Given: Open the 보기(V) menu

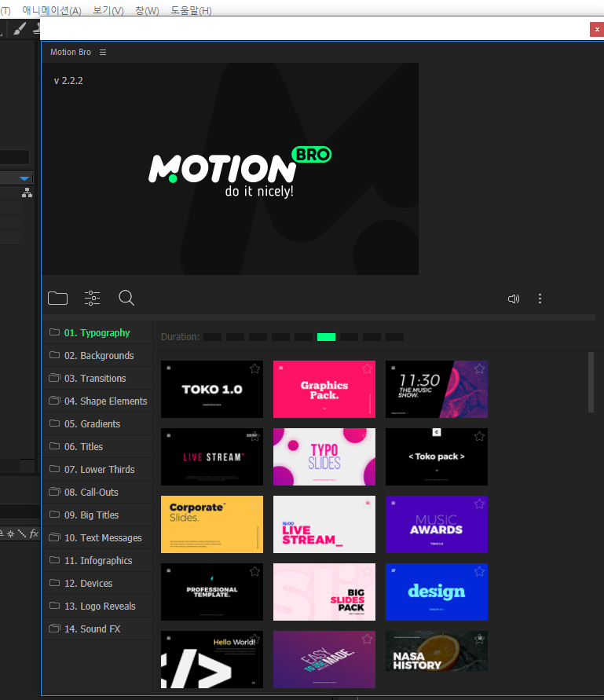Looking at the screenshot, I should (x=108, y=10).
